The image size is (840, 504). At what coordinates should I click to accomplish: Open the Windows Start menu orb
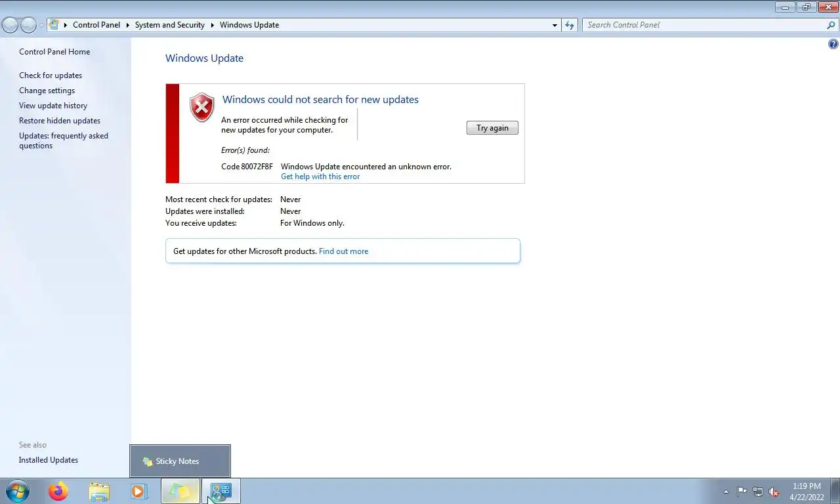[18, 491]
